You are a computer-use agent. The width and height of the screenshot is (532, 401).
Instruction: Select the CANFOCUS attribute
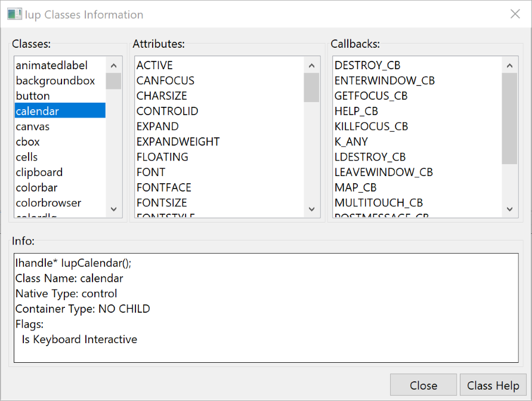[165, 81]
